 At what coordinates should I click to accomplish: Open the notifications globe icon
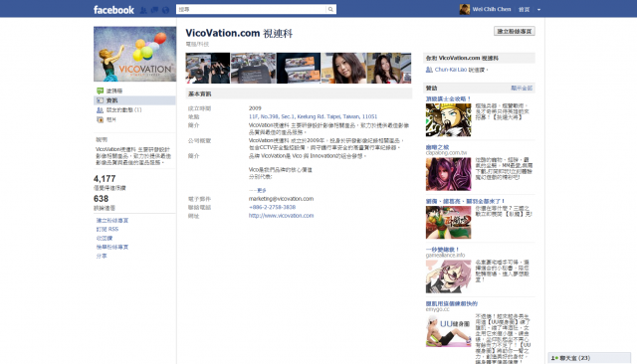point(166,10)
